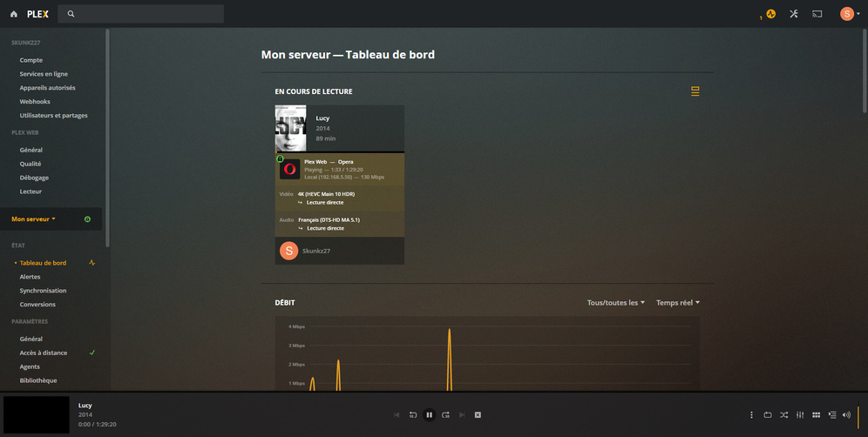The width and height of the screenshot is (868, 437).
Task: Pause Lucy playback
Action: click(x=429, y=415)
